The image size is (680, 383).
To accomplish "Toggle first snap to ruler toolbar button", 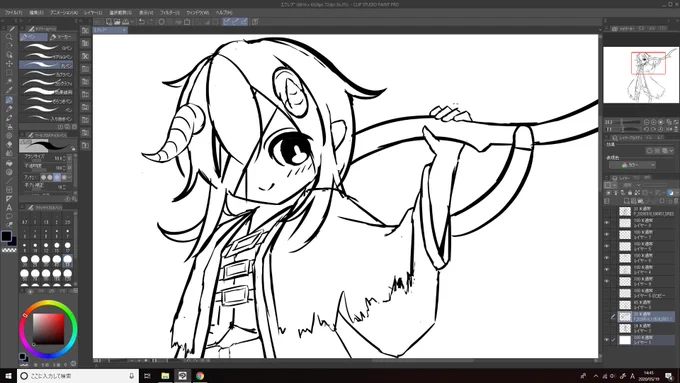I will [x=227, y=22].
